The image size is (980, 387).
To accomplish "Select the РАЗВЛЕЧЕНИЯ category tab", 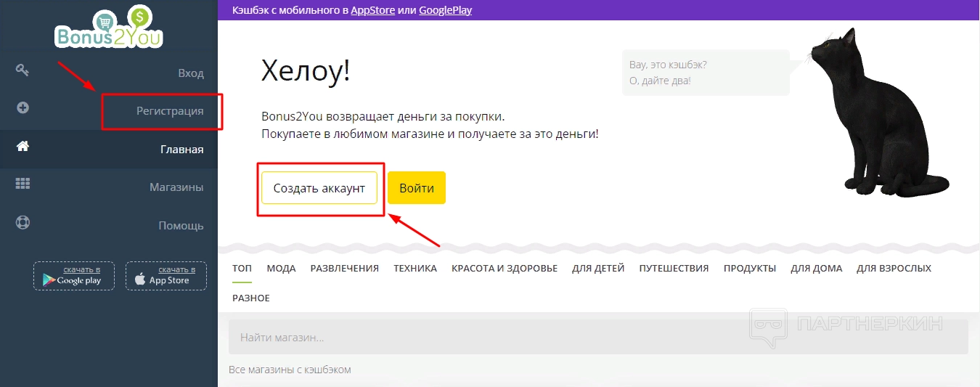I will [x=345, y=268].
